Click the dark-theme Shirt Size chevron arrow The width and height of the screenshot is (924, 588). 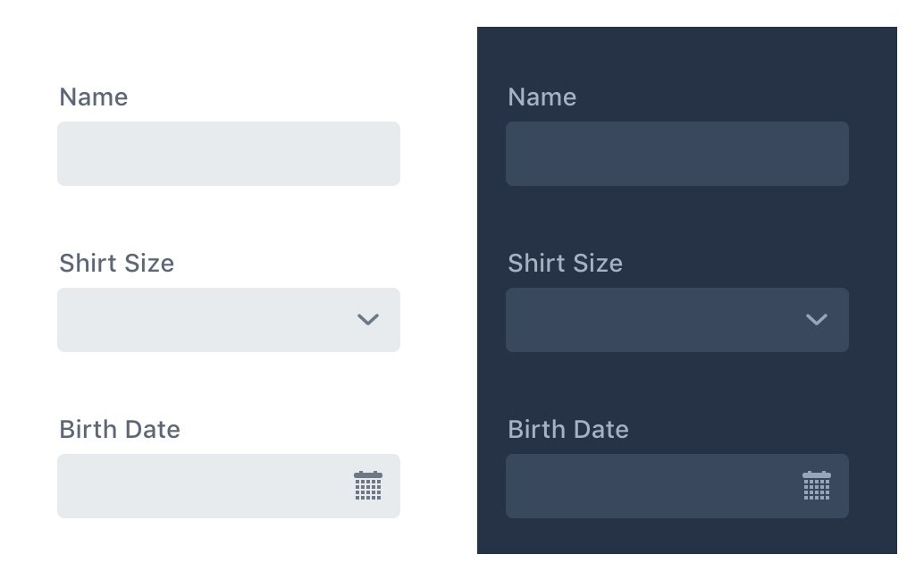pos(817,319)
